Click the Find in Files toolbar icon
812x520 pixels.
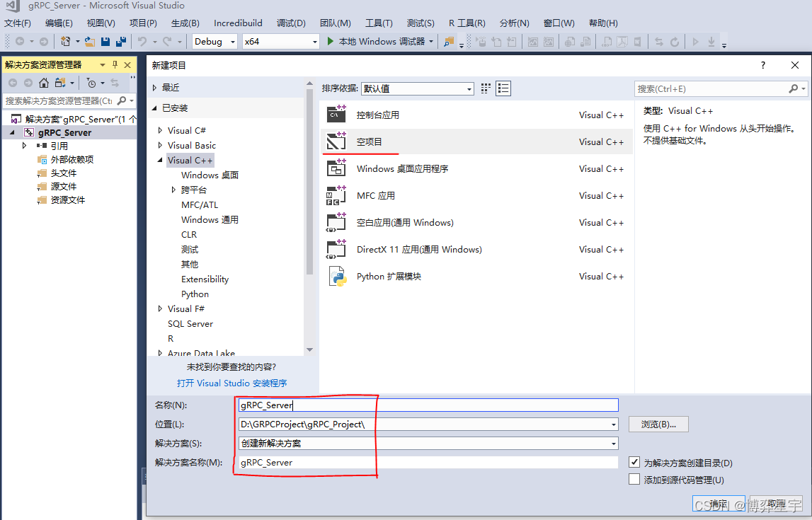449,42
